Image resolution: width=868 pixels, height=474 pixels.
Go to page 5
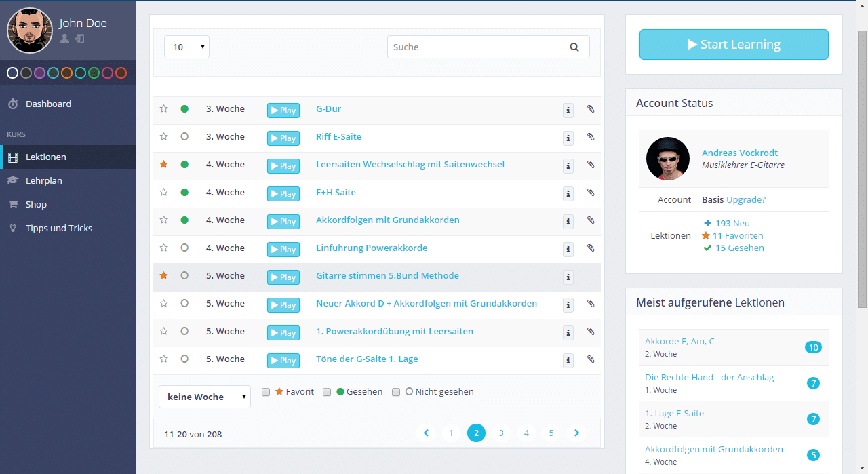[x=551, y=433]
